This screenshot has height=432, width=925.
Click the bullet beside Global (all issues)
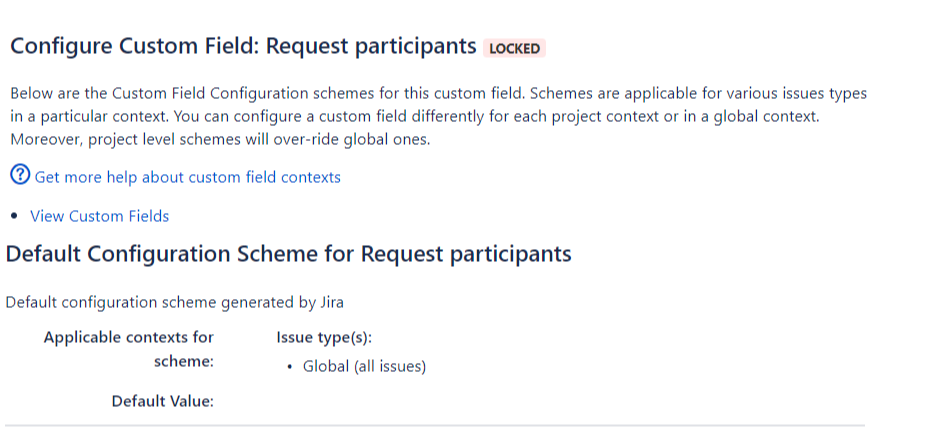[x=288, y=366]
